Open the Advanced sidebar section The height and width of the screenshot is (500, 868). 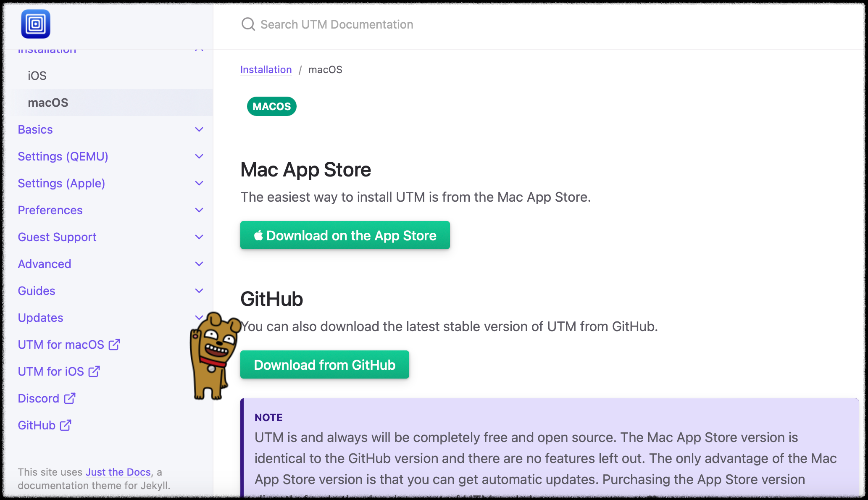44,264
